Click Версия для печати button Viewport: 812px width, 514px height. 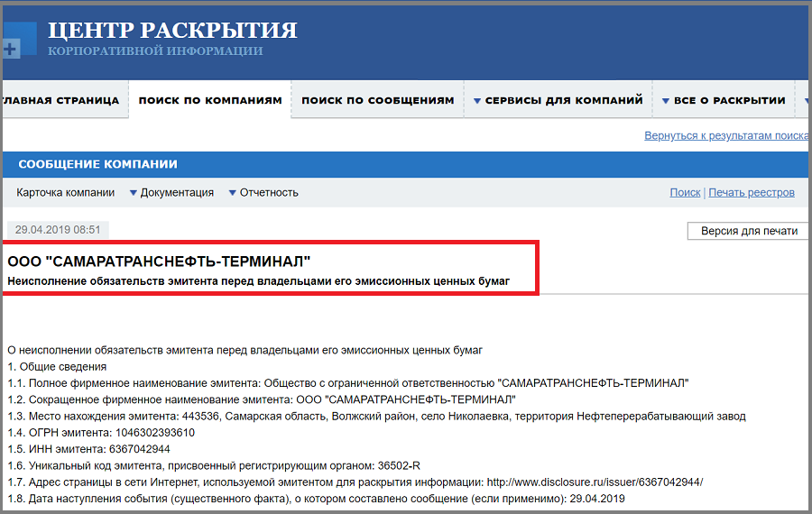[x=749, y=231]
